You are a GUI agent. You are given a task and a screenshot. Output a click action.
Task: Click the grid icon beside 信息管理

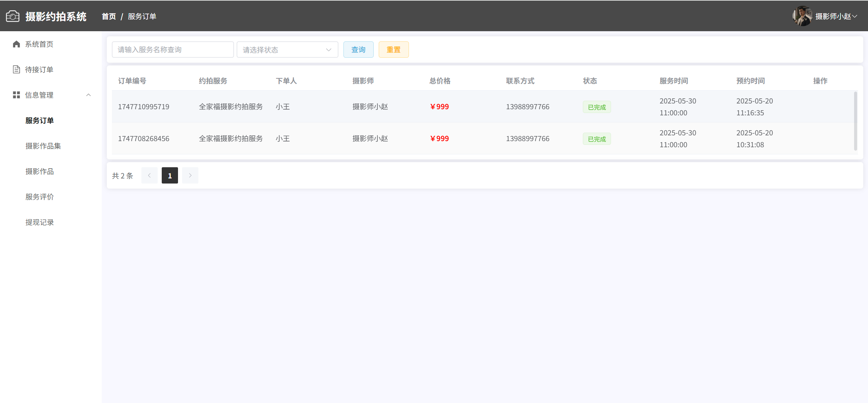point(16,95)
